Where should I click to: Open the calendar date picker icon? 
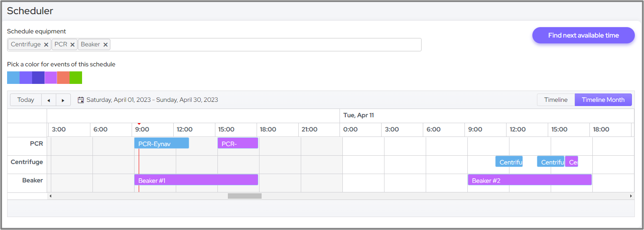[81, 100]
